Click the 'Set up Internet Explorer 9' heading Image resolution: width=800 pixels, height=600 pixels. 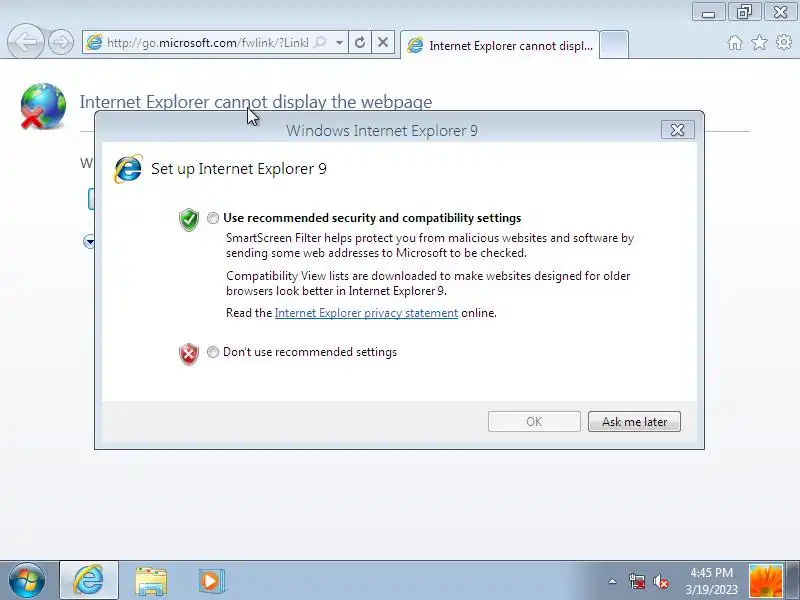(x=239, y=169)
